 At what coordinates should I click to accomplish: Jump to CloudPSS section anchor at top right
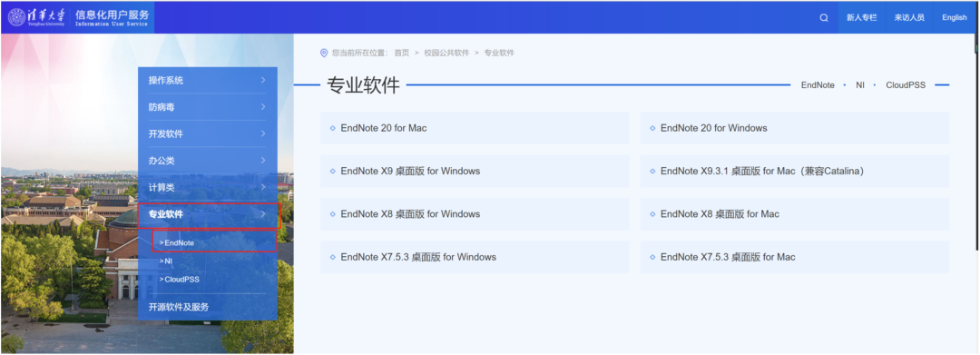point(906,85)
